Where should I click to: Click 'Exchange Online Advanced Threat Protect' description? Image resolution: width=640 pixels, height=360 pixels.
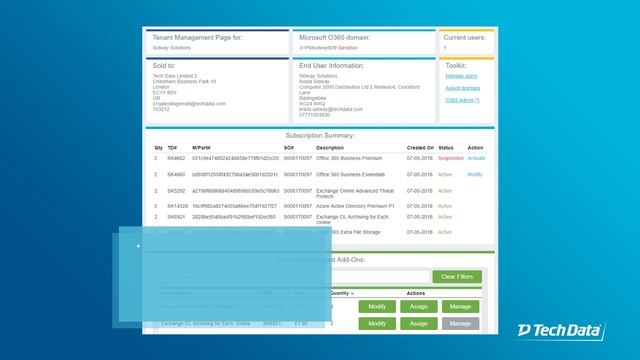click(355, 193)
